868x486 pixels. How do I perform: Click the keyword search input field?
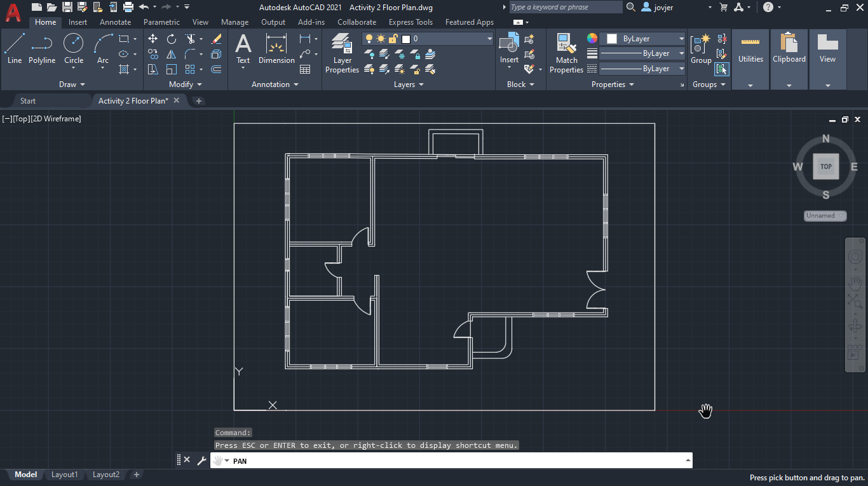tap(566, 7)
